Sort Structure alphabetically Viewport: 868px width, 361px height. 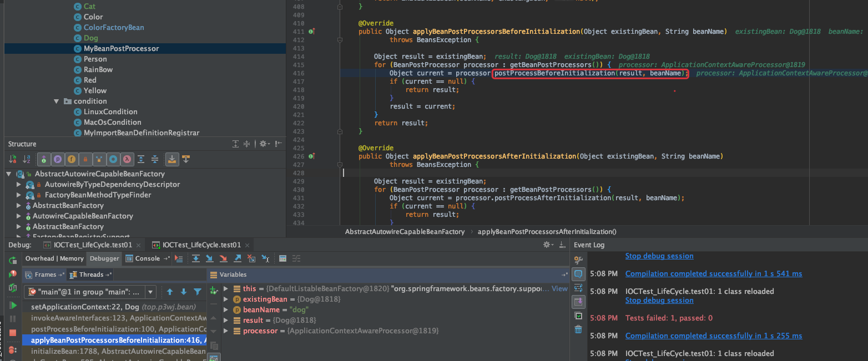pyautogui.click(x=27, y=159)
